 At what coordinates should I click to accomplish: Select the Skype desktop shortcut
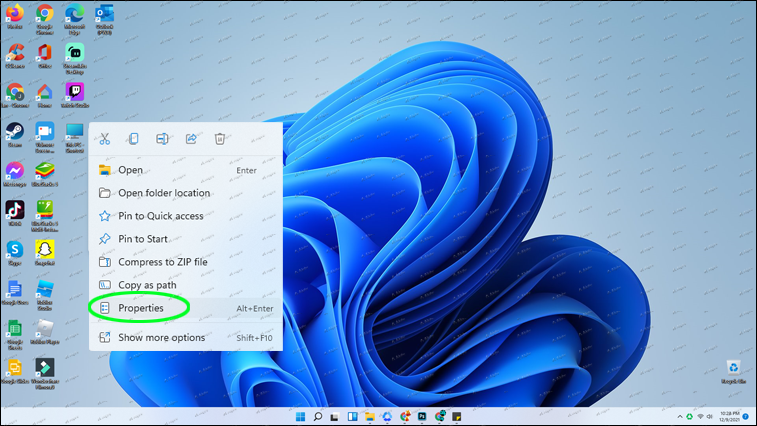point(15,253)
